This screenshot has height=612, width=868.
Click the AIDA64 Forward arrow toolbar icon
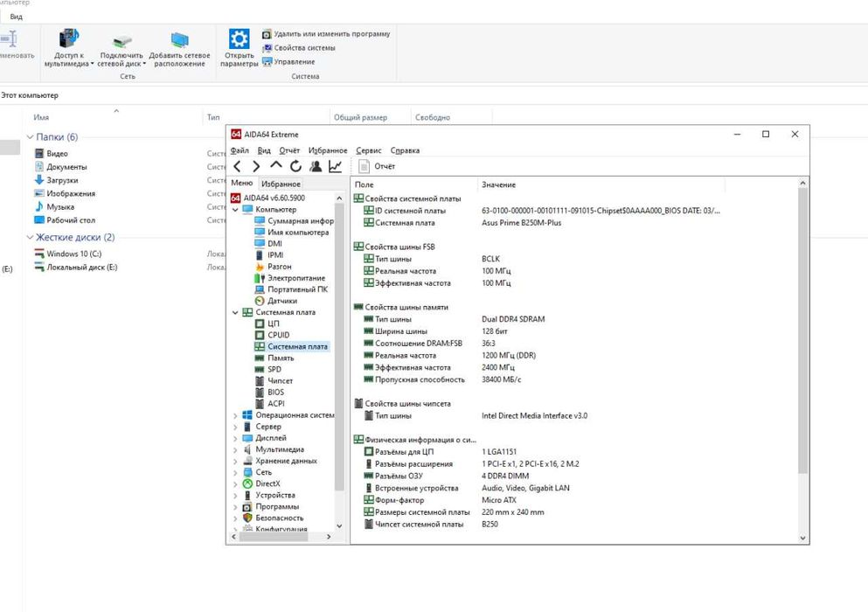click(256, 166)
